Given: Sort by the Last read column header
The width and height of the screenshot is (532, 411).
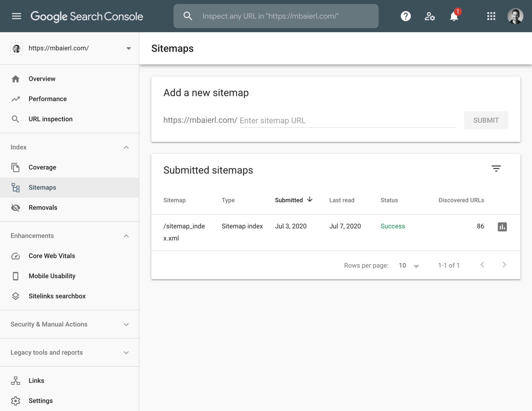Looking at the screenshot, I should 342,200.
